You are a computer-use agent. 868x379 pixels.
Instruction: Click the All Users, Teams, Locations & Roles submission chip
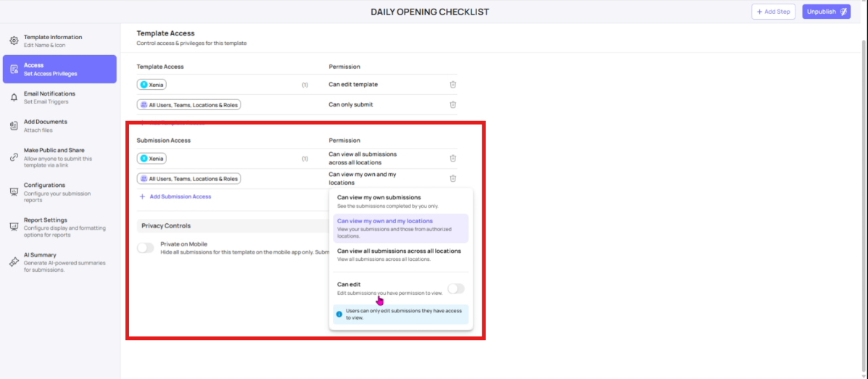click(x=189, y=178)
